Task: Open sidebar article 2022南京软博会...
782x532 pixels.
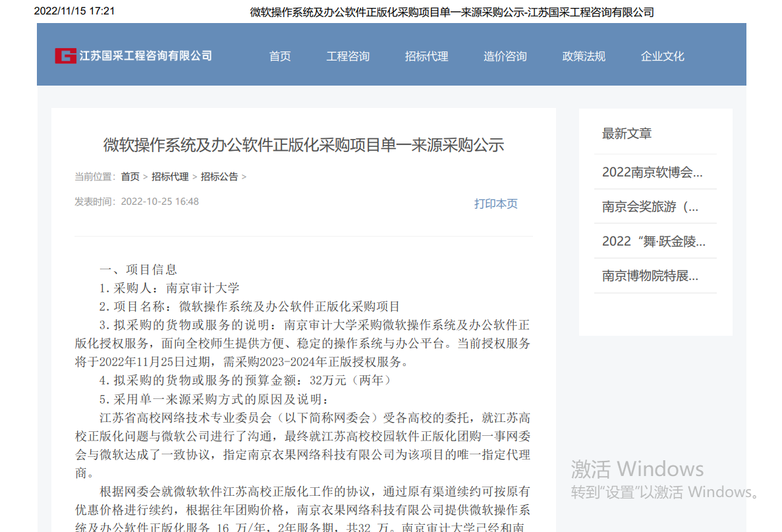Action: coord(652,172)
